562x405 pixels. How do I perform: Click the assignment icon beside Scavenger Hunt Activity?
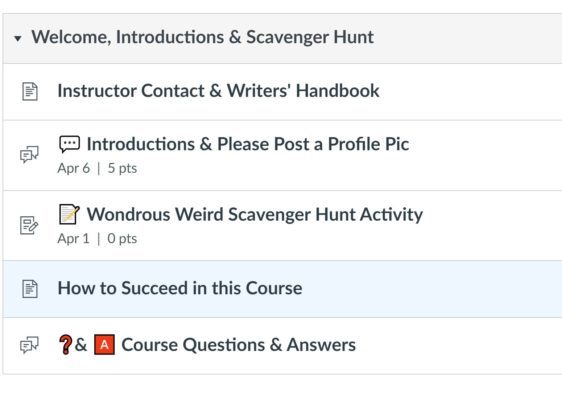pos(29,225)
